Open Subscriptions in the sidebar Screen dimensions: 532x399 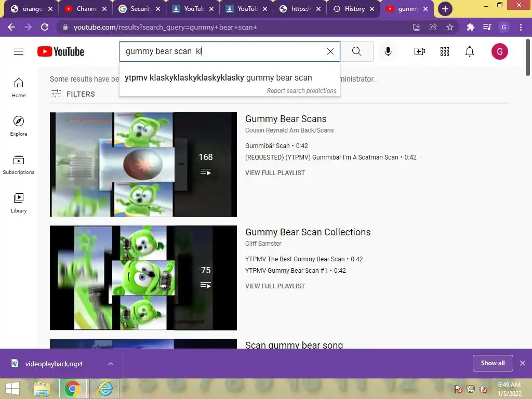[x=19, y=165]
